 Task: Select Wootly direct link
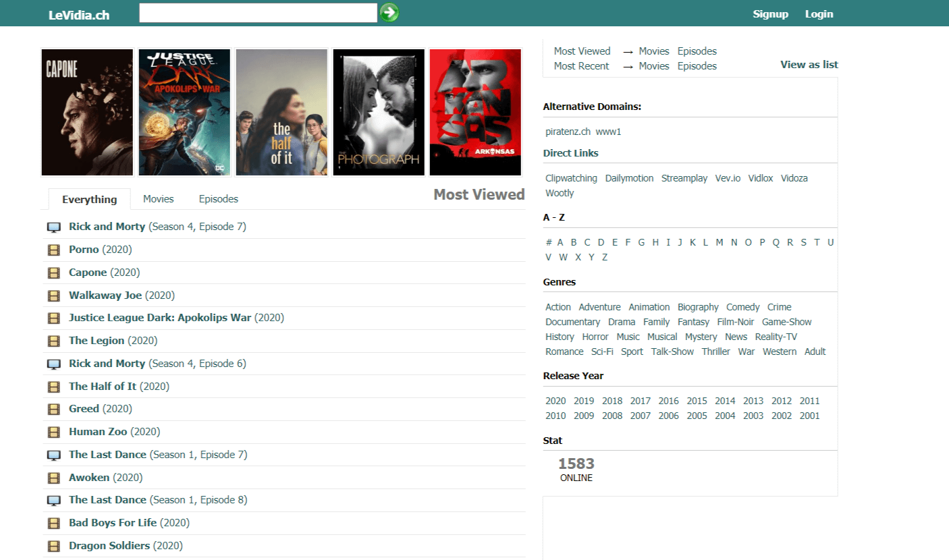pos(560,193)
